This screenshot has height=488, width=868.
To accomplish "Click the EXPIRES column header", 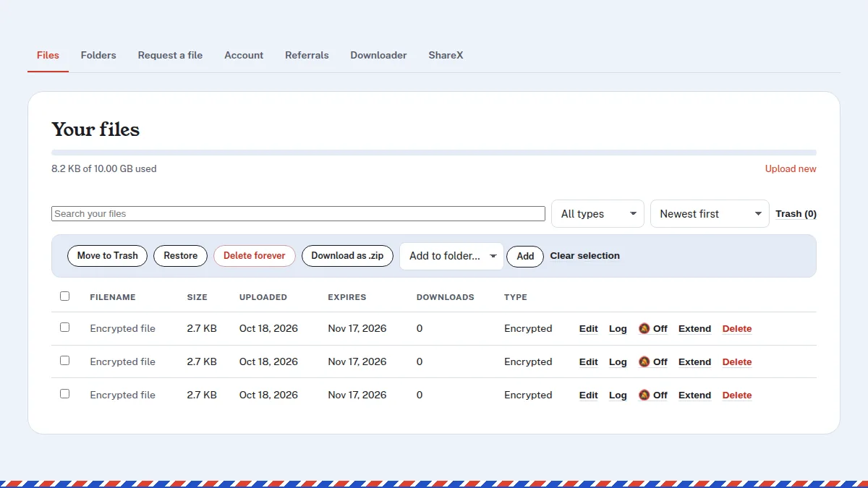I will 347,297.
